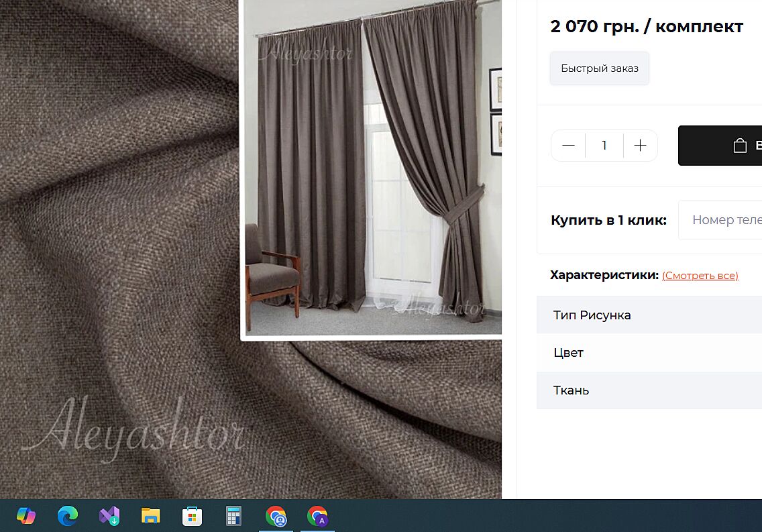
Task: Open Copilot from the taskbar
Action: coord(26,516)
